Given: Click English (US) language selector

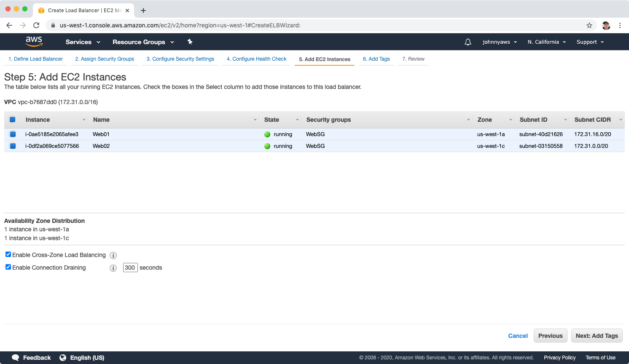Looking at the screenshot, I should click(x=87, y=358).
